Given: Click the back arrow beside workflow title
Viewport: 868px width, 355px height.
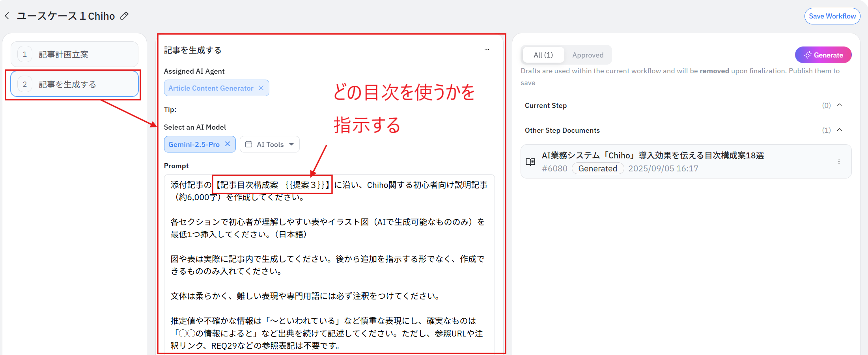Looking at the screenshot, I should click(7, 16).
